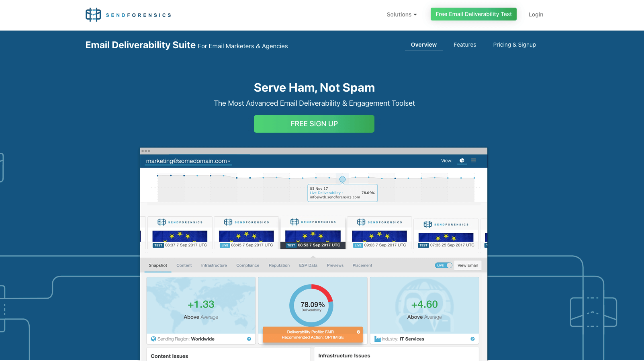This screenshot has width=644, height=361.
Task: Open the Solutions dropdown menu
Action: click(x=402, y=14)
